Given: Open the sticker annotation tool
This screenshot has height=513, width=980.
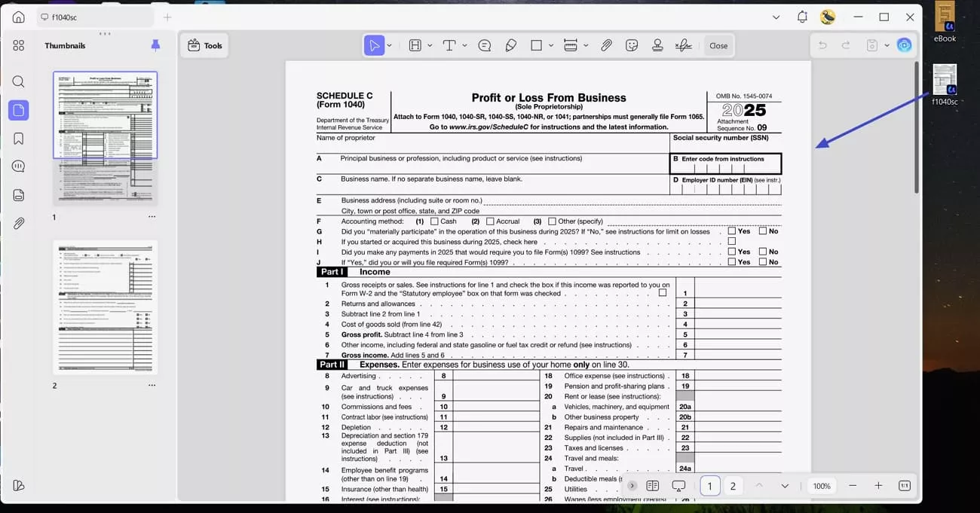Looking at the screenshot, I should point(632,45).
